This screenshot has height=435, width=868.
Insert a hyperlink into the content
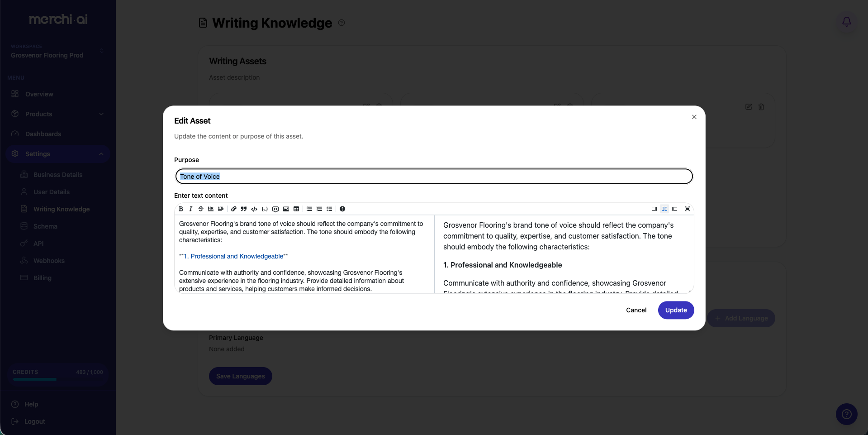pos(234,209)
